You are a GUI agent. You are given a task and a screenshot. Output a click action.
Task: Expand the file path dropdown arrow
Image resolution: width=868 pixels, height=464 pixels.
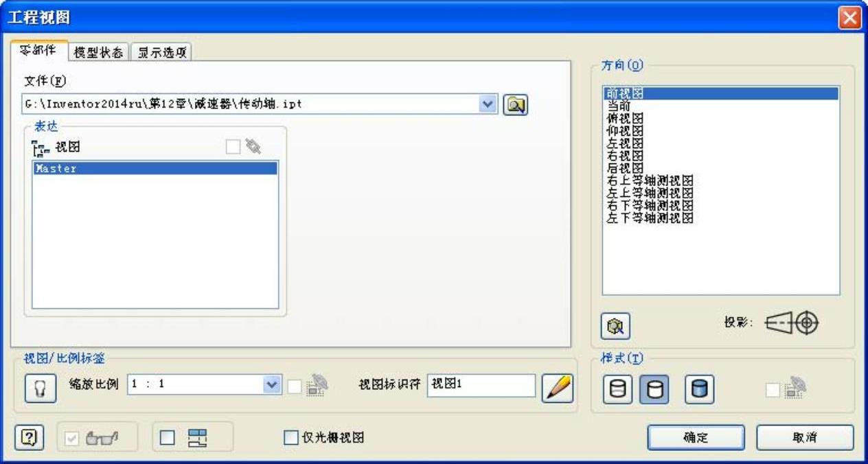point(488,104)
